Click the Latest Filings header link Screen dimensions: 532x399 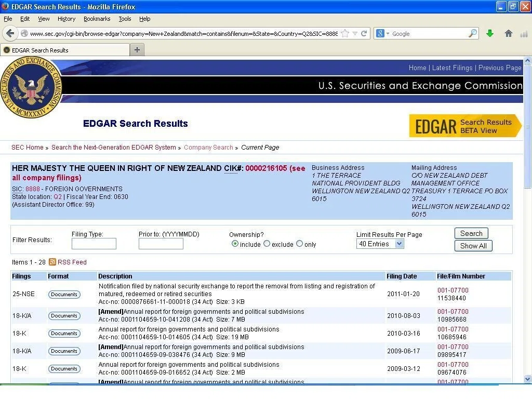tap(452, 68)
